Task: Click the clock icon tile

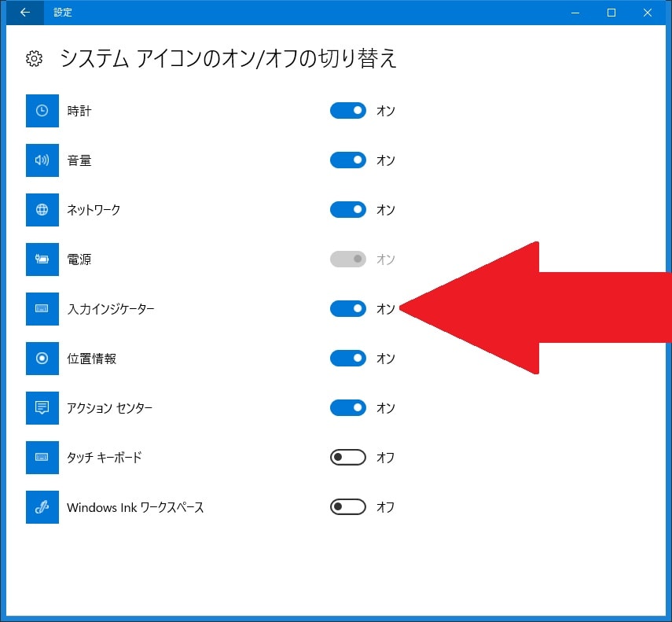Action: click(42, 111)
